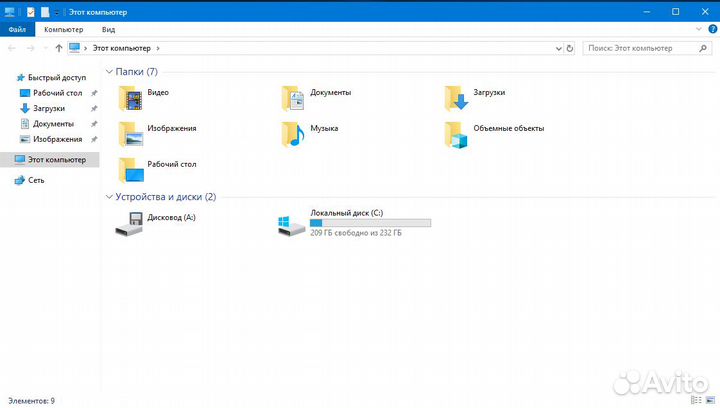
Task: Open the Видео folder icon
Action: point(131,96)
